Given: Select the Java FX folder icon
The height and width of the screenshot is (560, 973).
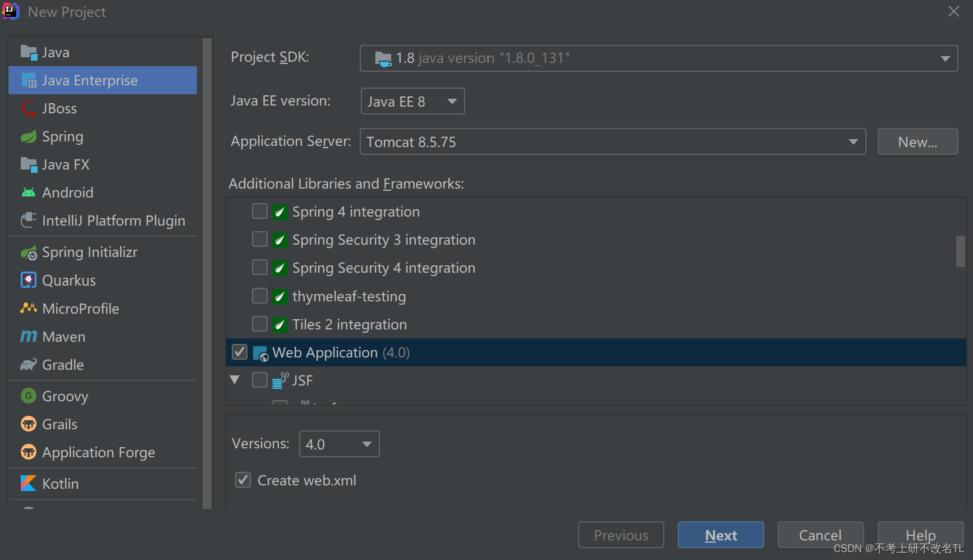Looking at the screenshot, I should pyautogui.click(x=29, y=164).
